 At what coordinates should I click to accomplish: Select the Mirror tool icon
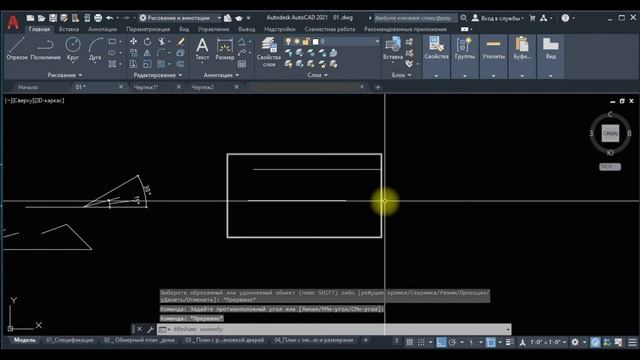147,53
